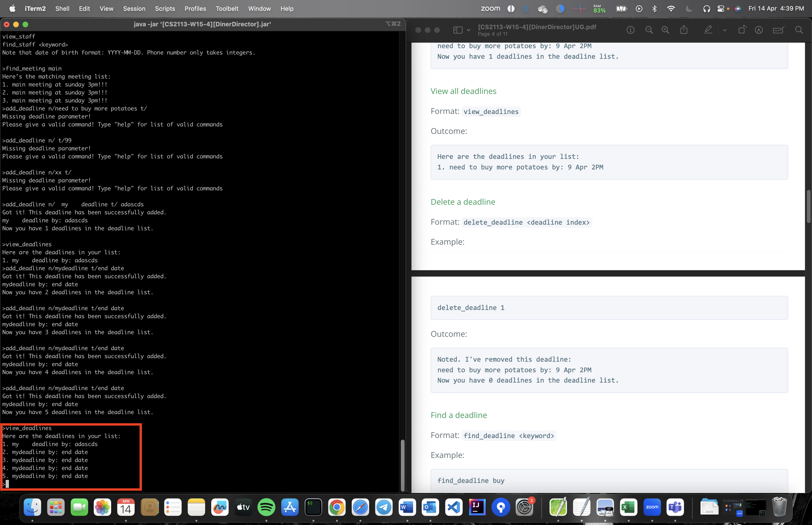Click the date and time in menu bar
Screen dimensions: 812x525
(x=776, y=8)
